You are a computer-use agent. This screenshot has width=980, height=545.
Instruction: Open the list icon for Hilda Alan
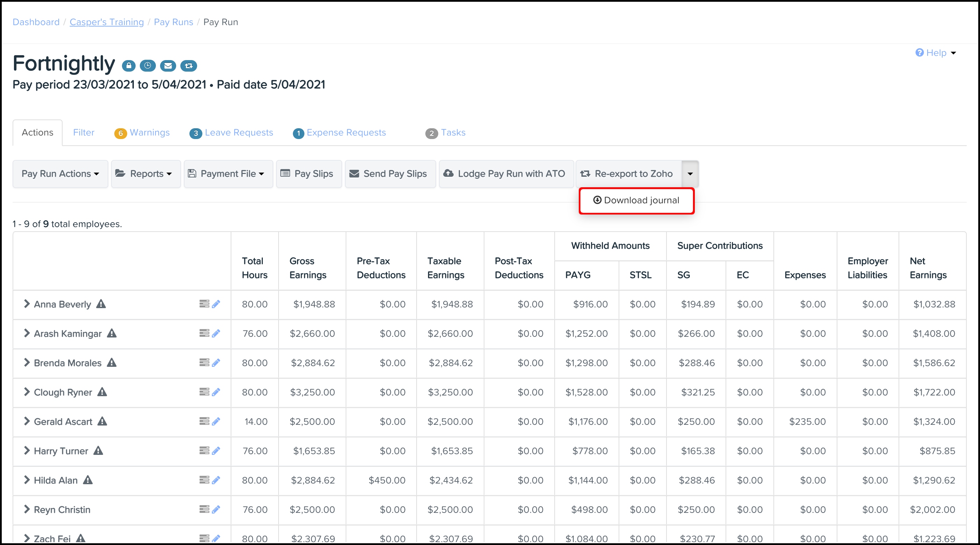[x=204, y=480]
